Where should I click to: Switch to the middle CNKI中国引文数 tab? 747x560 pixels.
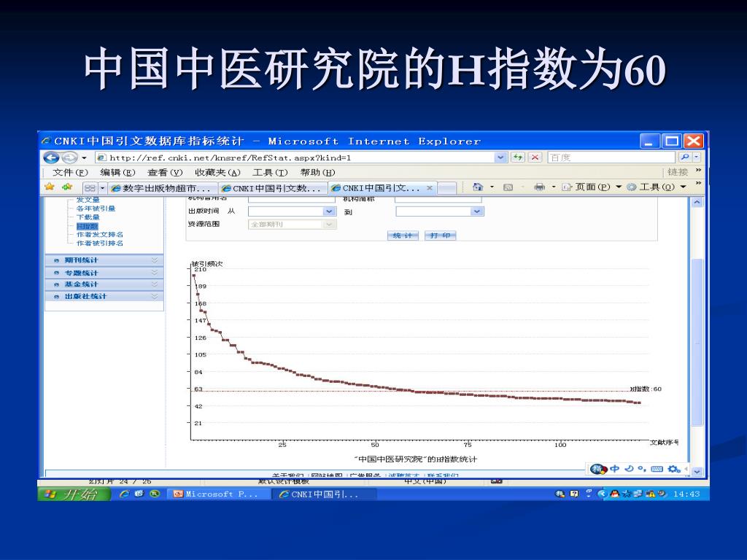point(273,188)
